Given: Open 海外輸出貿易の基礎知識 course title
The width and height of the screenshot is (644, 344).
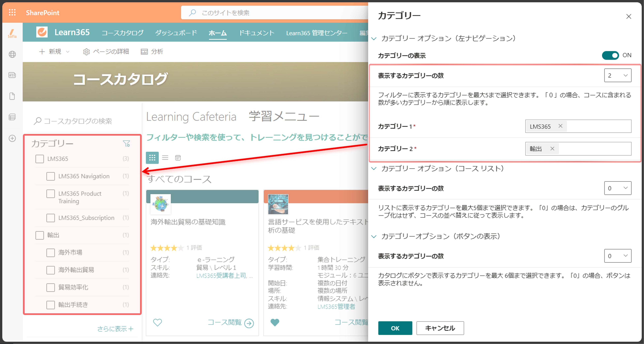Looking at the screenshot, I should click(x=188, y=222).
